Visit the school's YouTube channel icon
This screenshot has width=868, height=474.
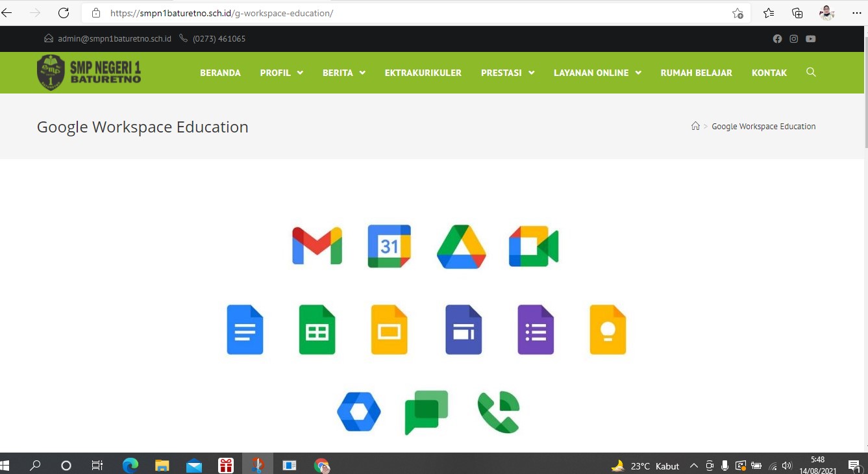[x=811, y=39]
